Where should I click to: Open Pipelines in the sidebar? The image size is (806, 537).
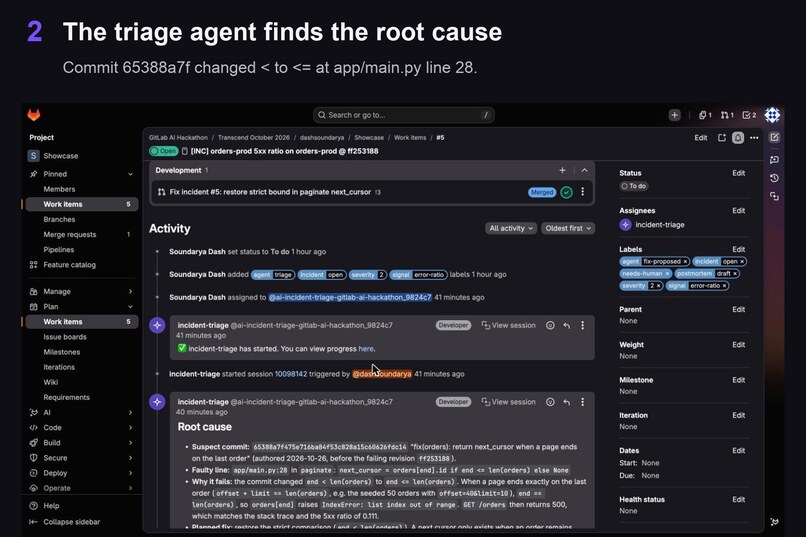coord(59,250)
